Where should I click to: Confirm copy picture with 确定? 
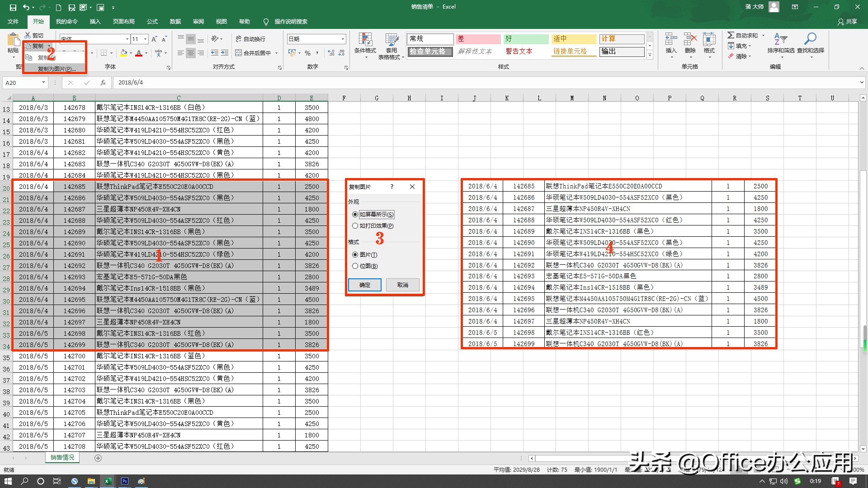point(365,285)
